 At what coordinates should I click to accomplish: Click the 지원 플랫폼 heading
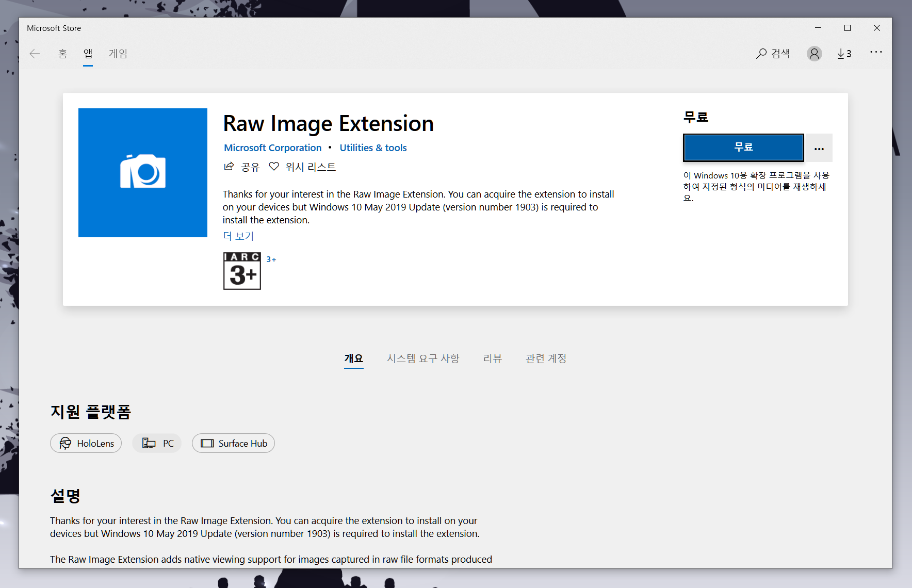coord(91,412)
